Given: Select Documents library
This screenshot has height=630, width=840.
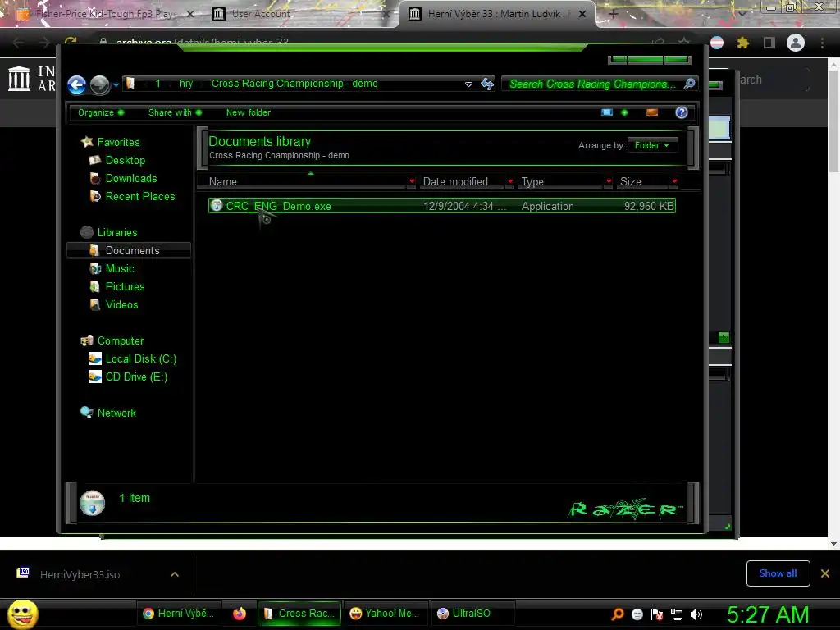Looking at the screenshot, I should (129, 251).
